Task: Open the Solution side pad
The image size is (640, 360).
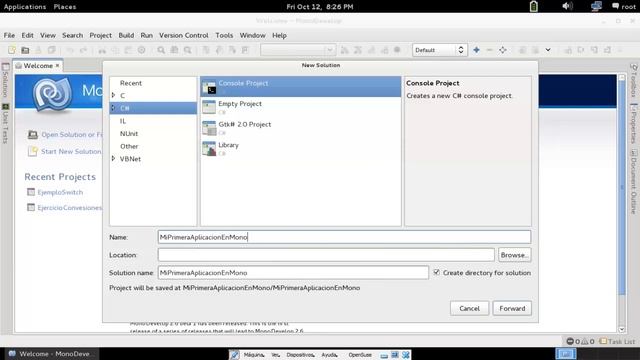Action: [5, 80]
